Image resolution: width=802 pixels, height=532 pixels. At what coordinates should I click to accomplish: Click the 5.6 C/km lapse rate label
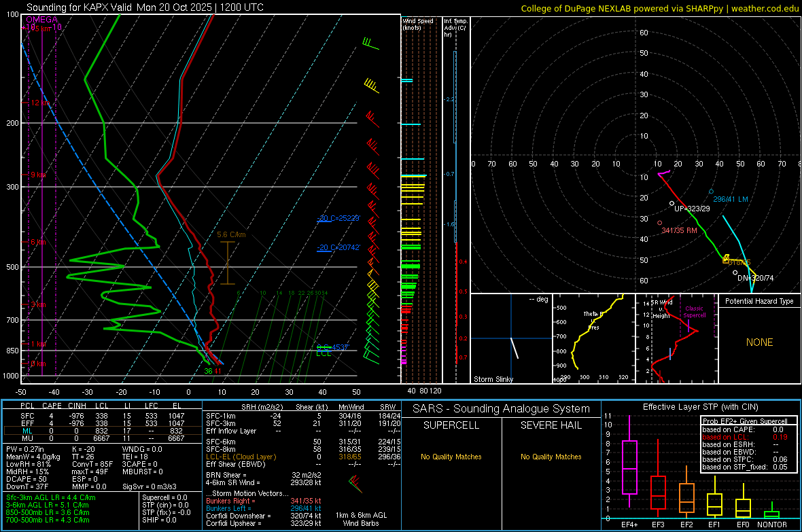[231, 235]
